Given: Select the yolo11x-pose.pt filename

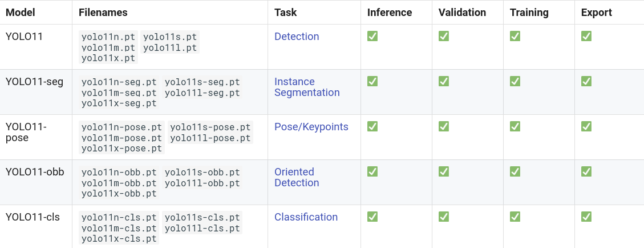Looking at the screenshot, I should click(x=122, y=149).
